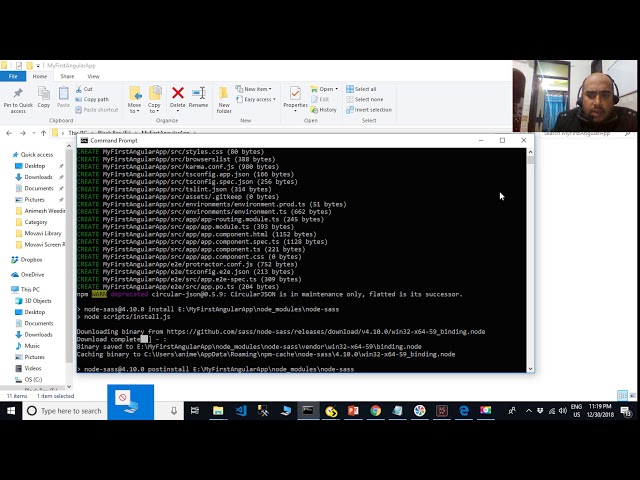Image resolution: width=640 pixels, height=480 pixels.
Task: Select the Category folder in the sidebar
Action: coord(36,222)
